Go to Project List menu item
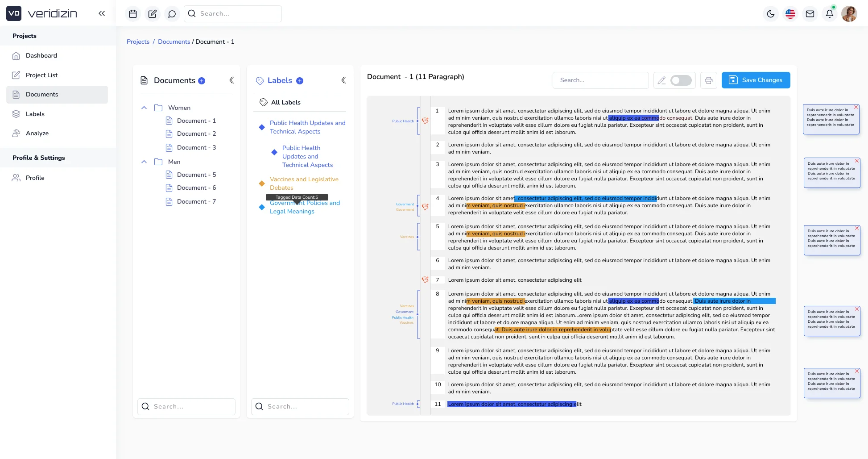The image size is (868, 459). pyautogui.click(x=41, y=75)
